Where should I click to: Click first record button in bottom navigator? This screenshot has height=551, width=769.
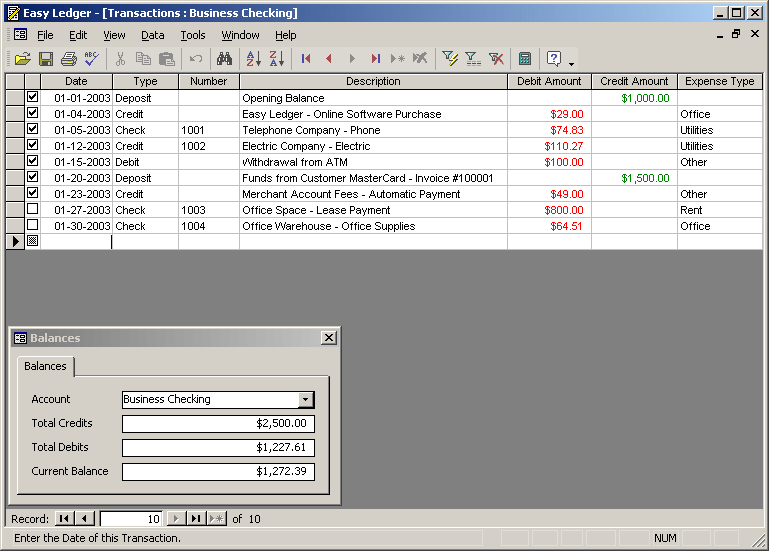click(64, 519)
